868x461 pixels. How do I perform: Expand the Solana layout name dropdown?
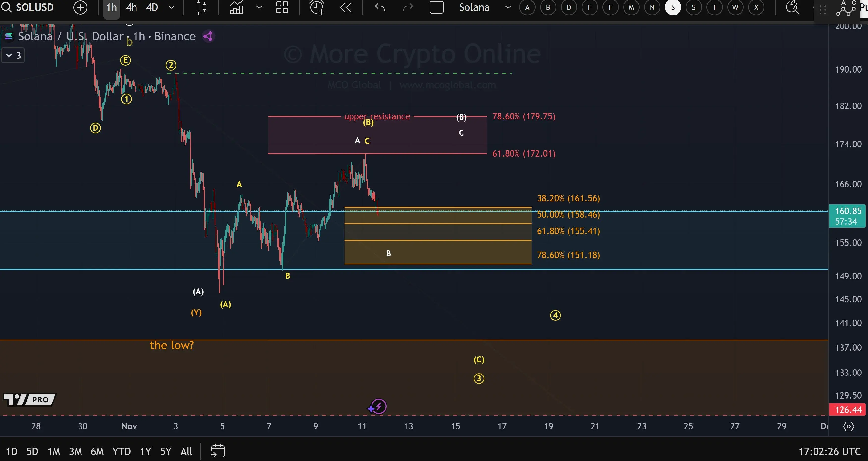tap(508, 7)
